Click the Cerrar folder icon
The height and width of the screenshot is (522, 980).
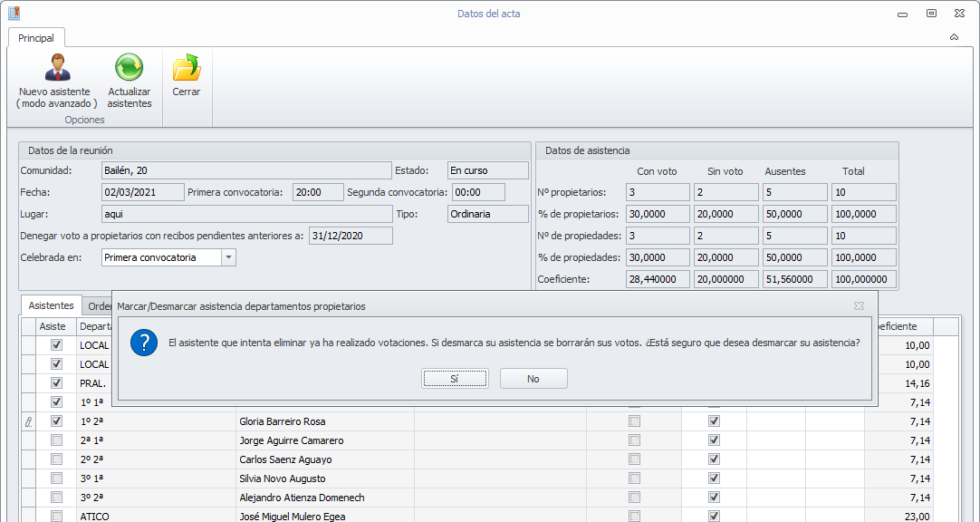(186, 68)
